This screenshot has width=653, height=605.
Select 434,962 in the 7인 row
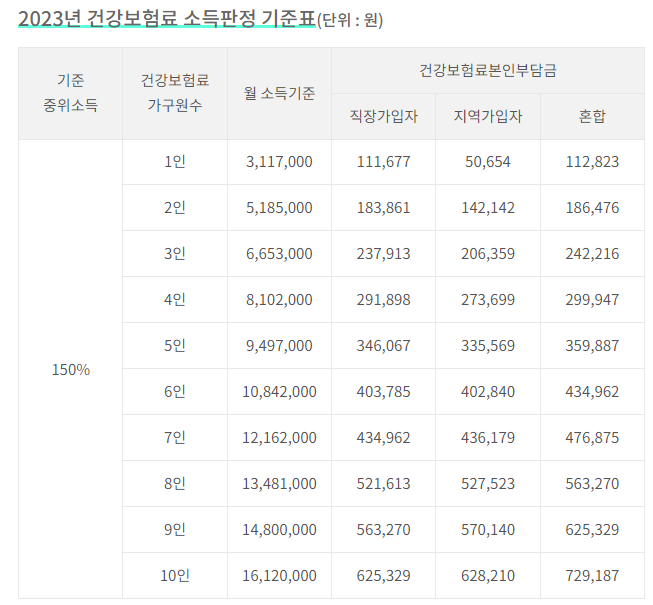[x=384, y=438]
